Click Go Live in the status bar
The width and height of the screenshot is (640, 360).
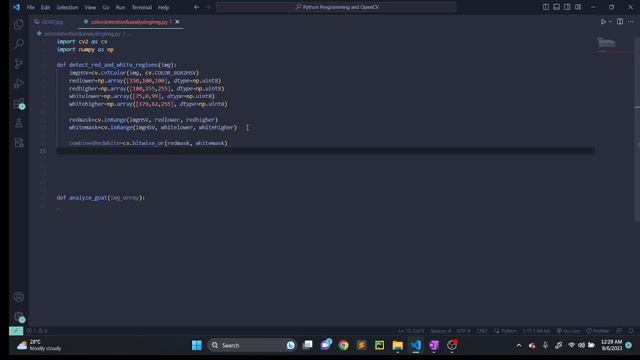568,331
